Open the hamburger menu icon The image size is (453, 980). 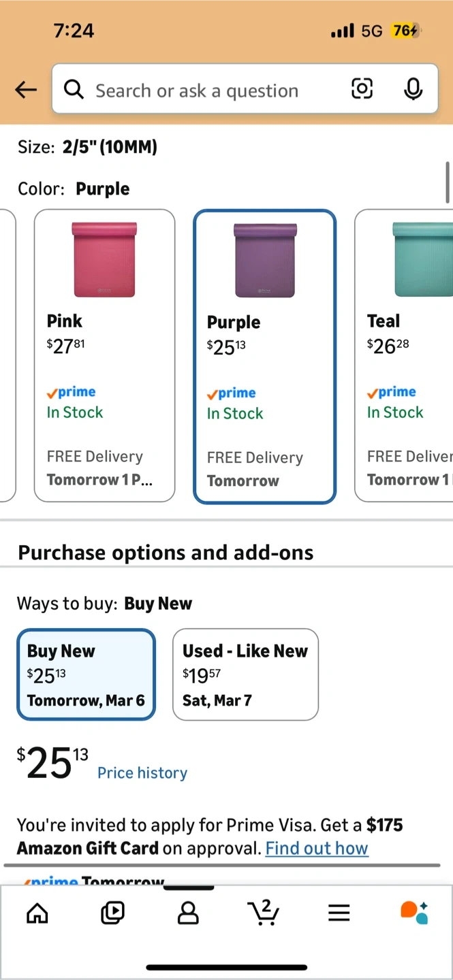coord(339,913)
